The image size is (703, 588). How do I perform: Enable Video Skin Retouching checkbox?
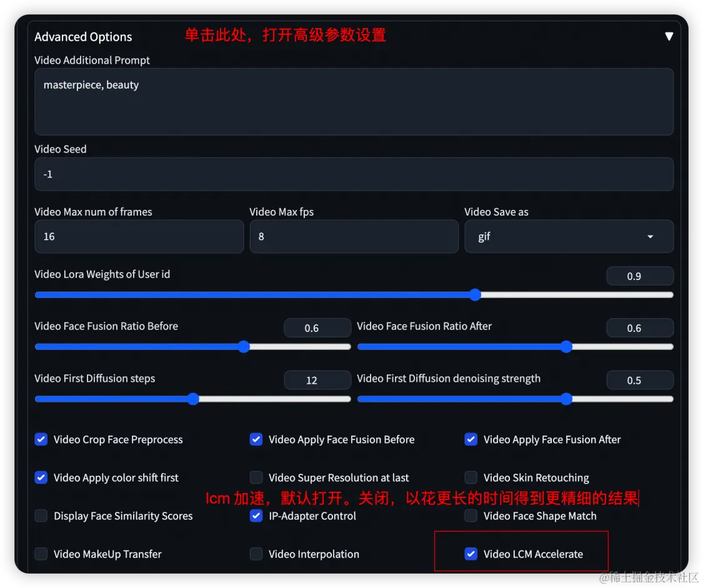coord(471,477)
